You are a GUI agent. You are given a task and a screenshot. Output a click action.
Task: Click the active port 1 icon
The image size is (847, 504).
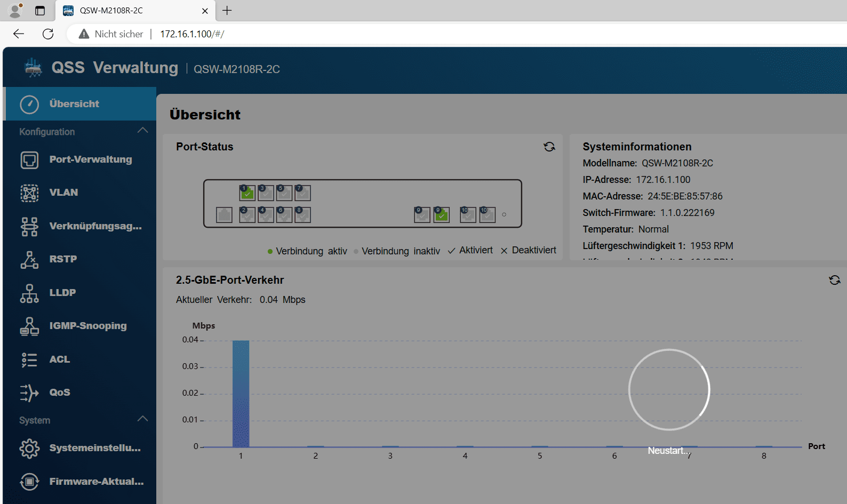coord(247,193)
